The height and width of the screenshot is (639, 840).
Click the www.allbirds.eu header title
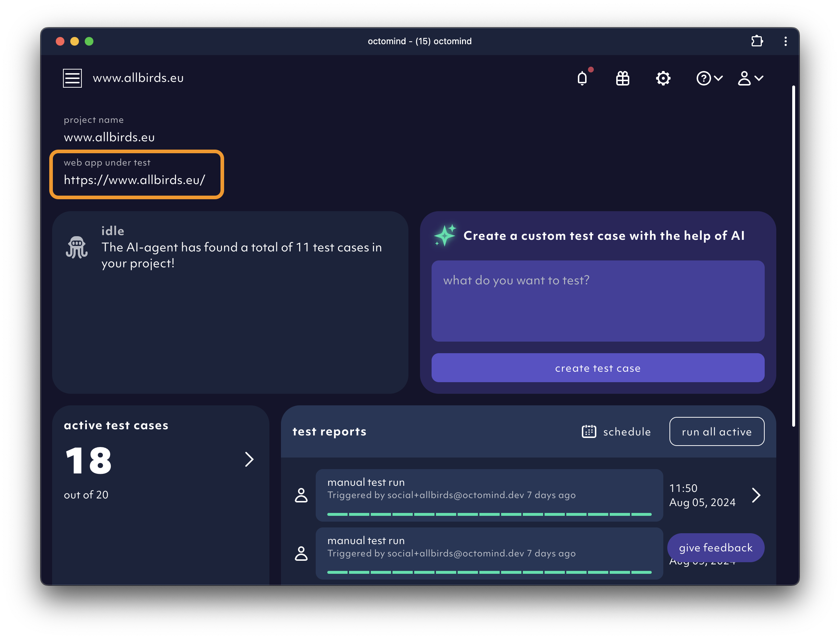138,78
